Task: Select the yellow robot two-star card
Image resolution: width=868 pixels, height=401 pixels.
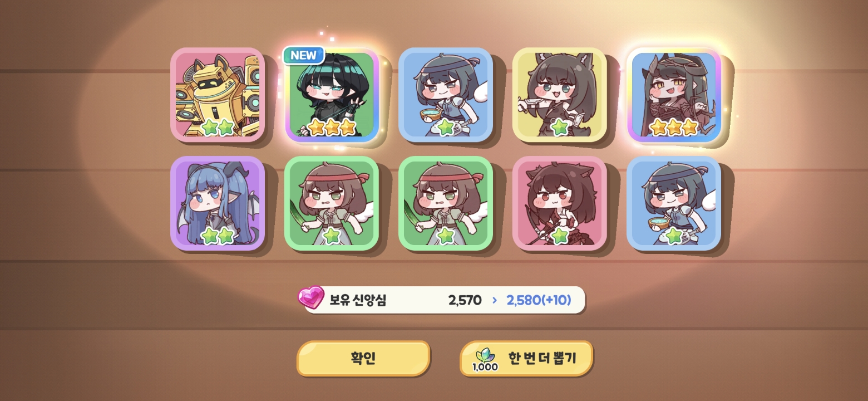Action: point(218,95)
